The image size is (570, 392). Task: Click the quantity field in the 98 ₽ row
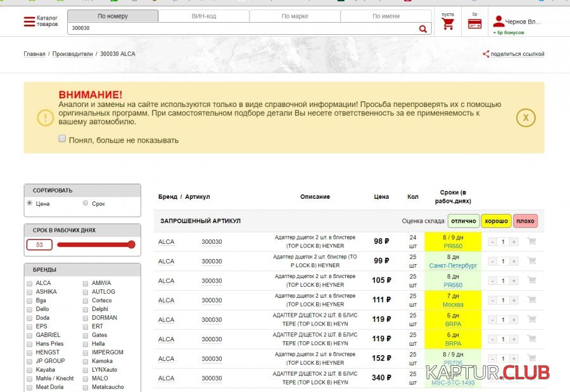[503, 242]
